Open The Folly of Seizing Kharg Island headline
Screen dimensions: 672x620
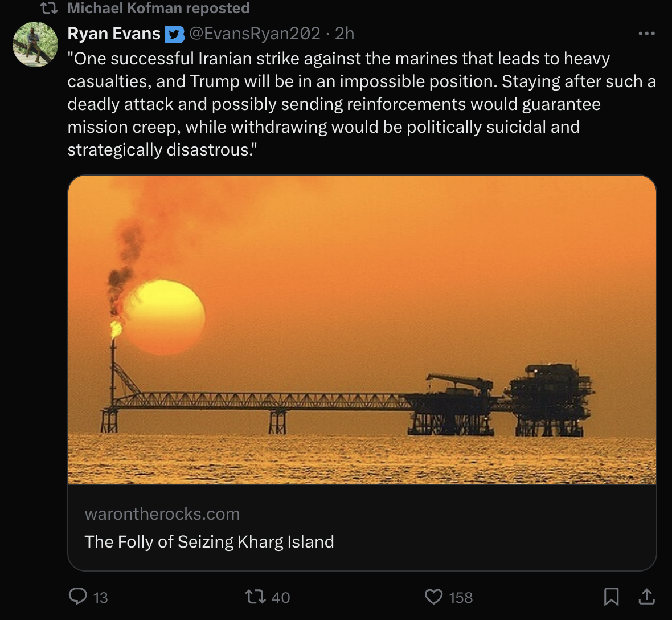[209, 541]
